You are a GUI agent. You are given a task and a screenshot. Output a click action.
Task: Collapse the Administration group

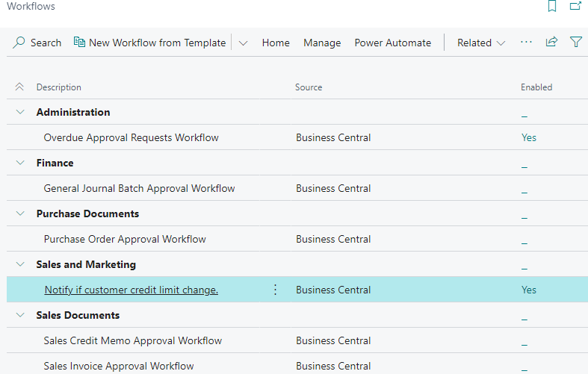[x=19, y=112]
